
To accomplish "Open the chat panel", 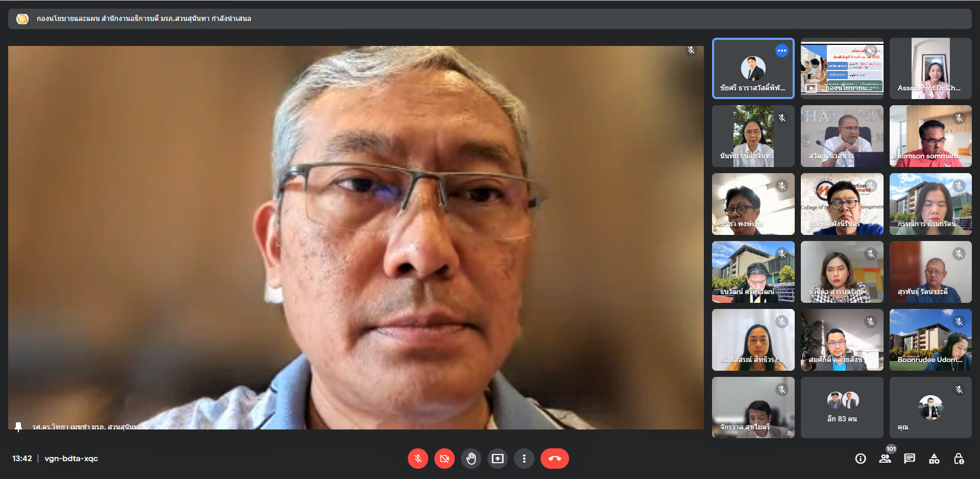I will 910,459.
